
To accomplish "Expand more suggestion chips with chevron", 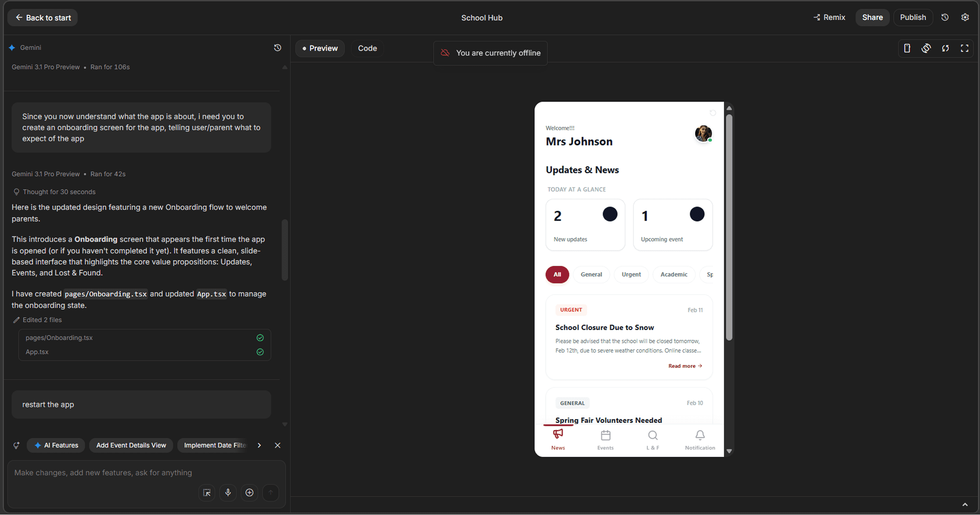I will click(x=259, y=445).
